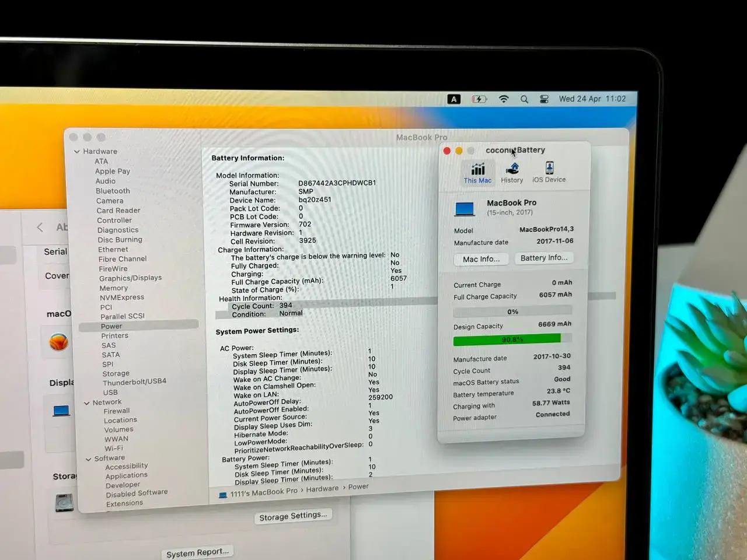Select Applications under Software

point(127,476)
